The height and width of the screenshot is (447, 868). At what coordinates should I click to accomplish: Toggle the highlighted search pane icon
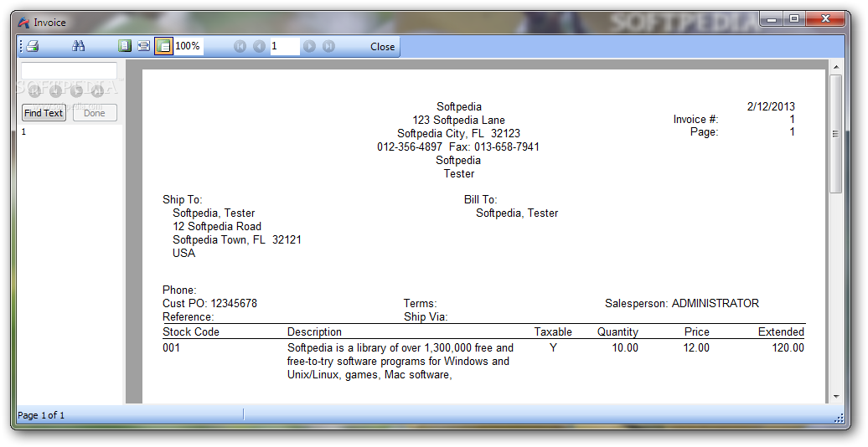163,46
